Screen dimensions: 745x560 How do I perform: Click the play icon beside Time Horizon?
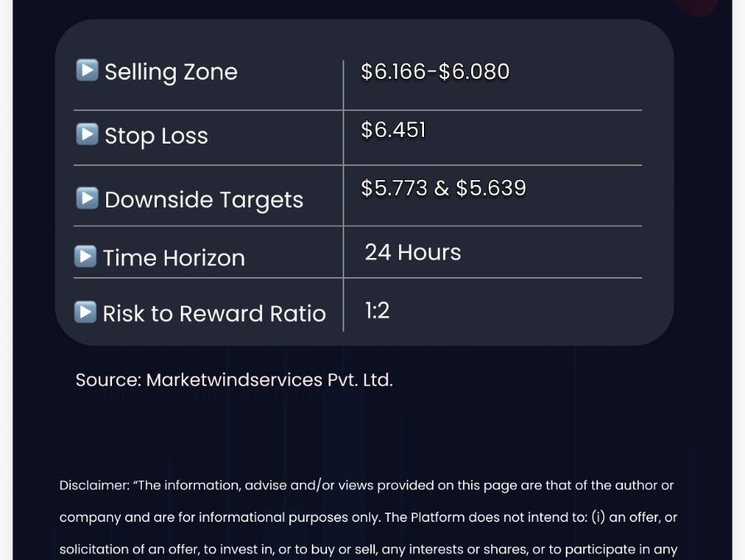coord(85,256)
